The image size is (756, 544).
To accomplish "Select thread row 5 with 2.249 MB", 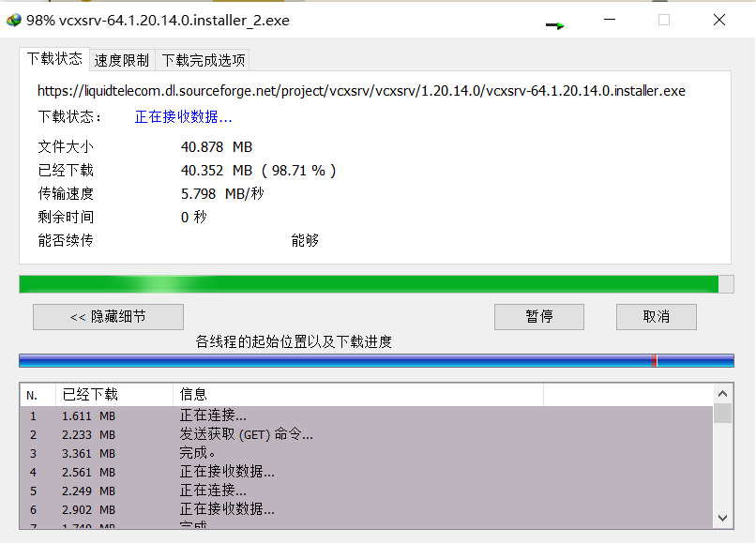I will tap(367, 491).
